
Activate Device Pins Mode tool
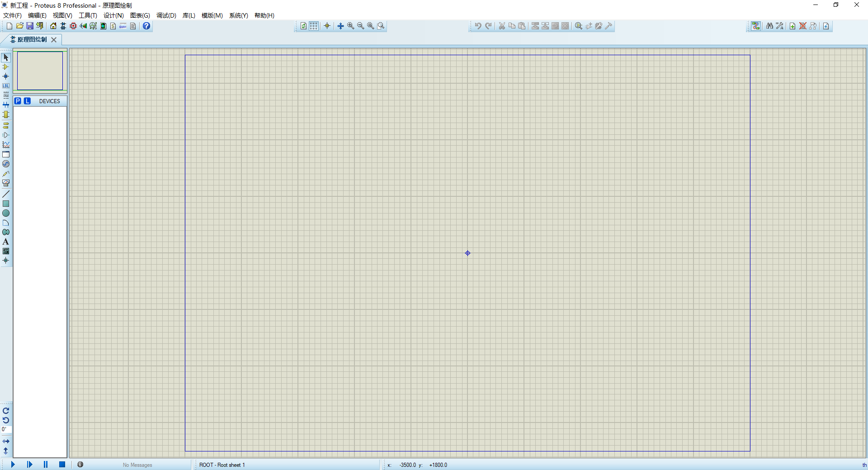(x=6, y=135)
